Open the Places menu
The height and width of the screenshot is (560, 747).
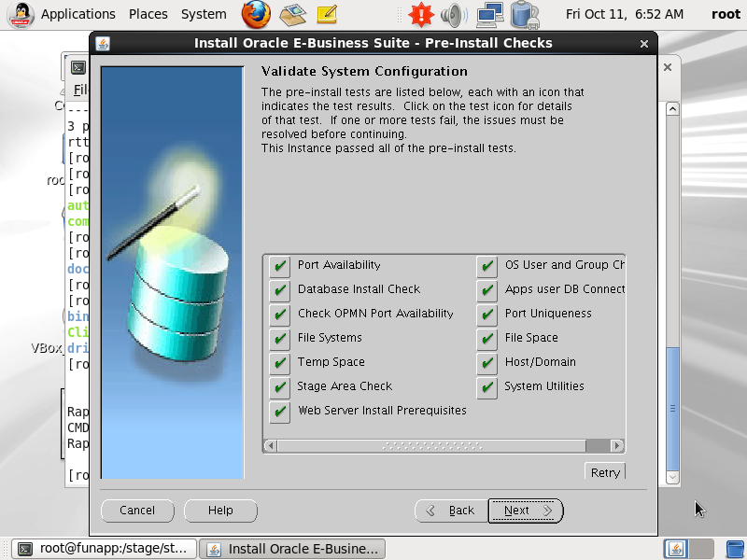pos(148,14)
